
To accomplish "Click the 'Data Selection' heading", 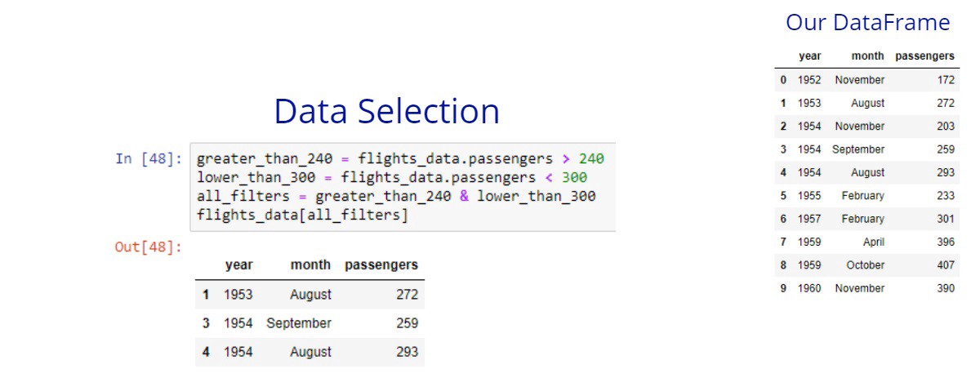I will 386,111.
